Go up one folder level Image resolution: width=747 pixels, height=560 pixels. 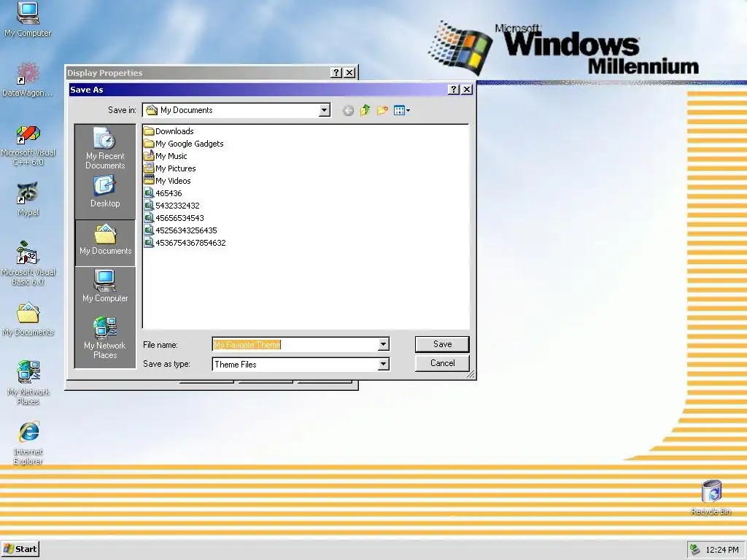click(365, 111)
